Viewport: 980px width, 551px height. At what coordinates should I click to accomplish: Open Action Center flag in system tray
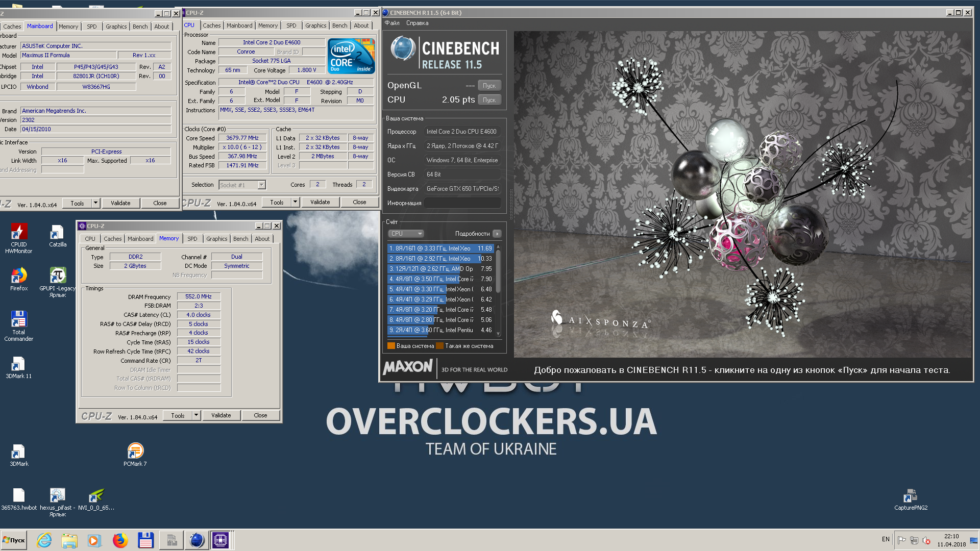pyautogui.click(x=902, y=540)
